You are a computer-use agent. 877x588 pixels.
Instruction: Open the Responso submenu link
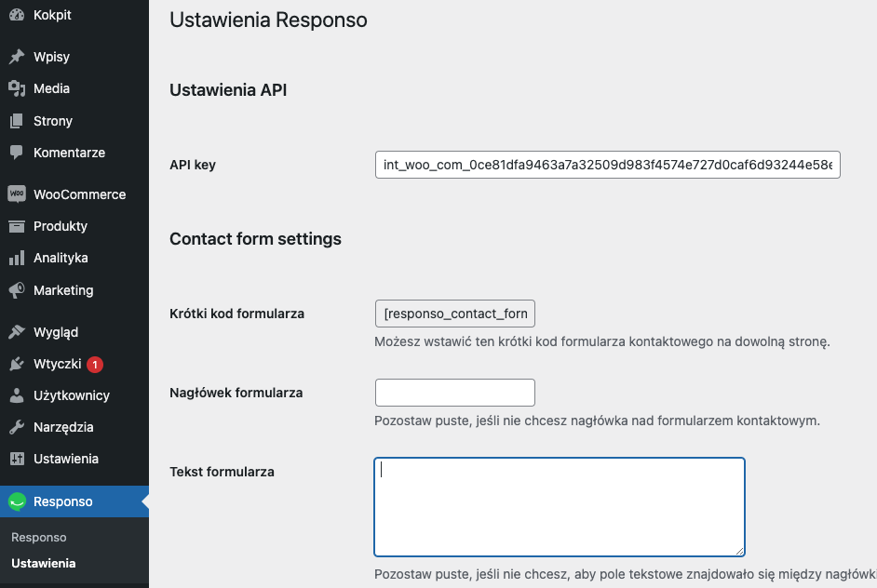click(38, 537)
